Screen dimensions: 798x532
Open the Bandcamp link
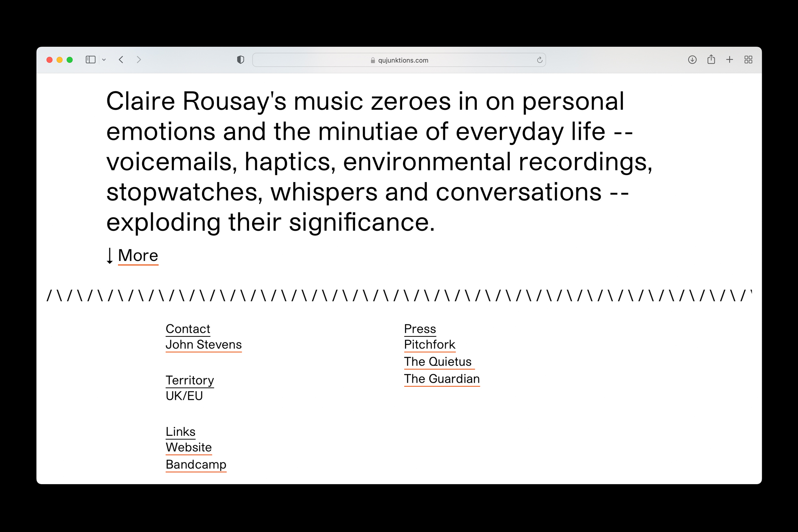[196, 465]
